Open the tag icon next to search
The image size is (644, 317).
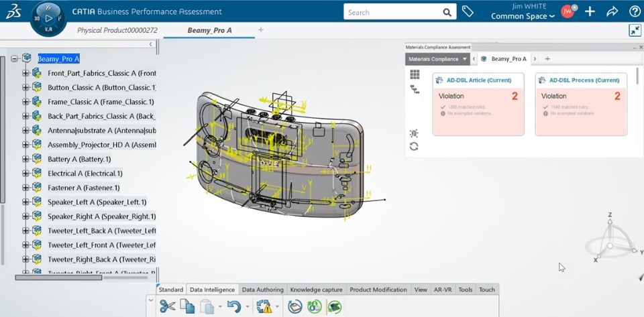(468, 11)
